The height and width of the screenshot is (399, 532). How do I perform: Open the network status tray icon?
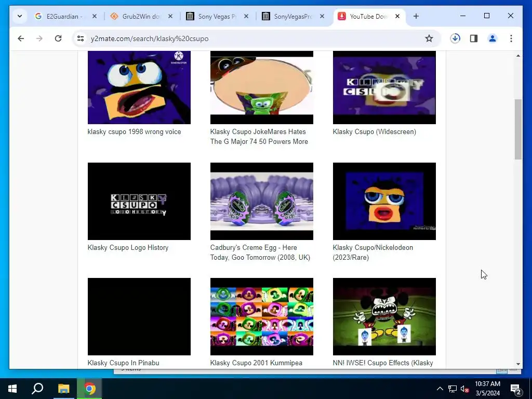(x=453, y=389)
